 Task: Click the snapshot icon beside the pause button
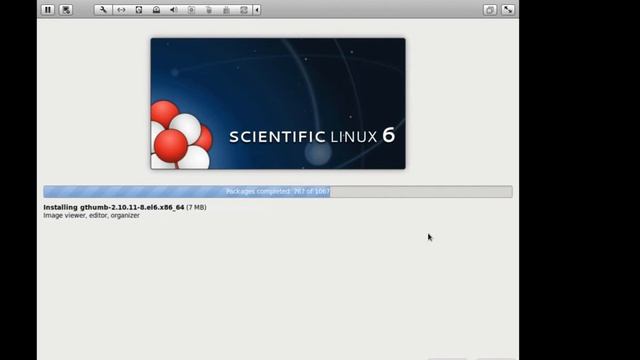coord(66,10)
